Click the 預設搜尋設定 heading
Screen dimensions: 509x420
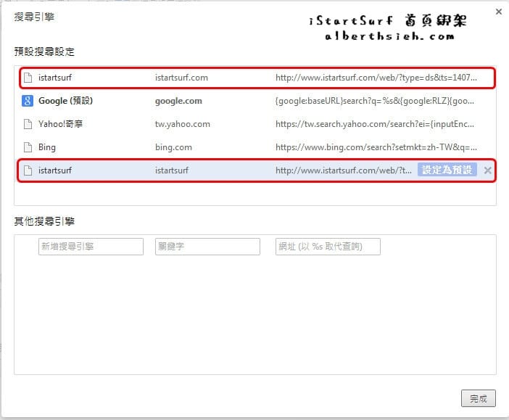click(44, 52)
